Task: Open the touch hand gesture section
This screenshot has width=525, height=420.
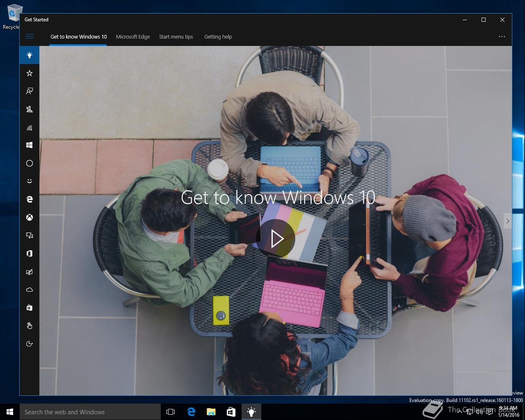Action: (x=30, y=326)
